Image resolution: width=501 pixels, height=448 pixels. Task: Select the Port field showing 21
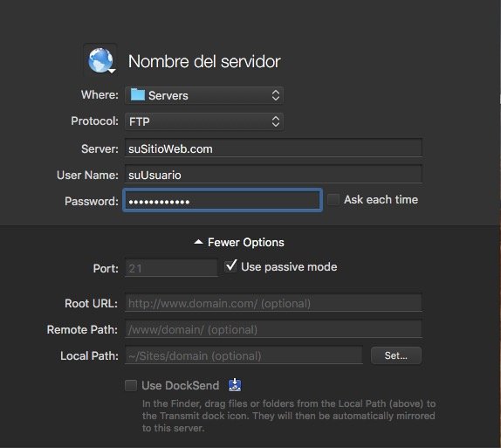171,268
